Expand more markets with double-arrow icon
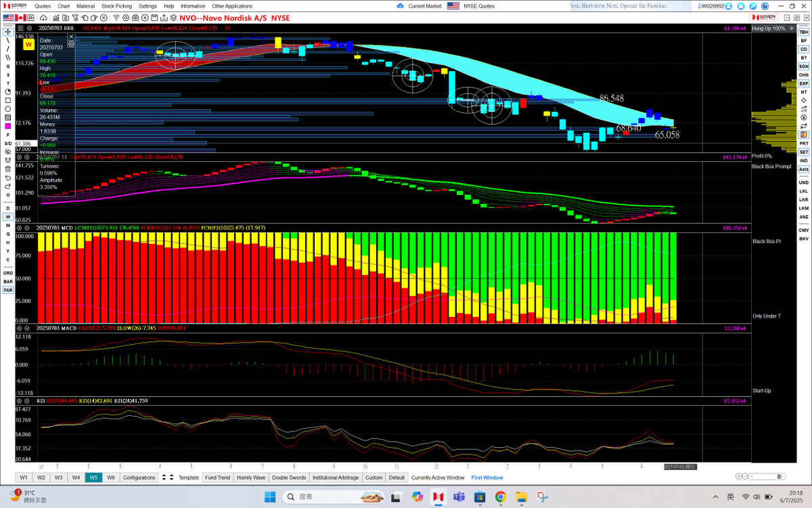This screenshot has width=812, height=508. [31, 18]
